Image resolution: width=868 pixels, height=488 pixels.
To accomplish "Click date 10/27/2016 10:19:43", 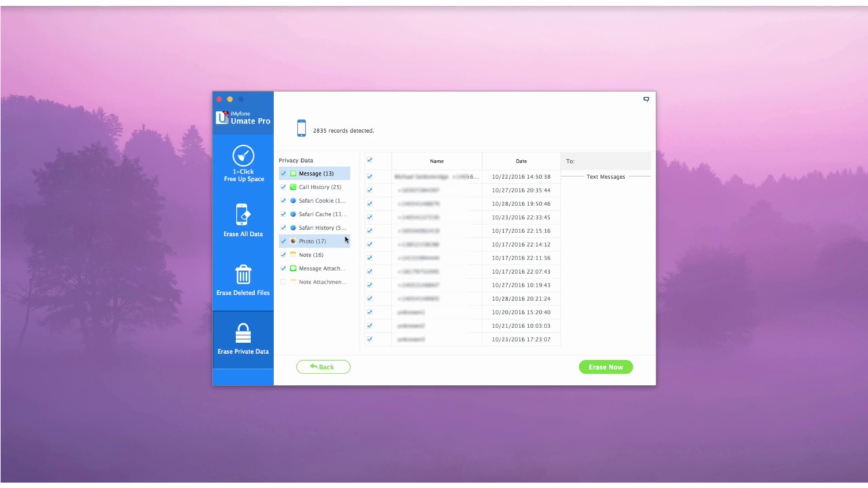I will [521, 285].
